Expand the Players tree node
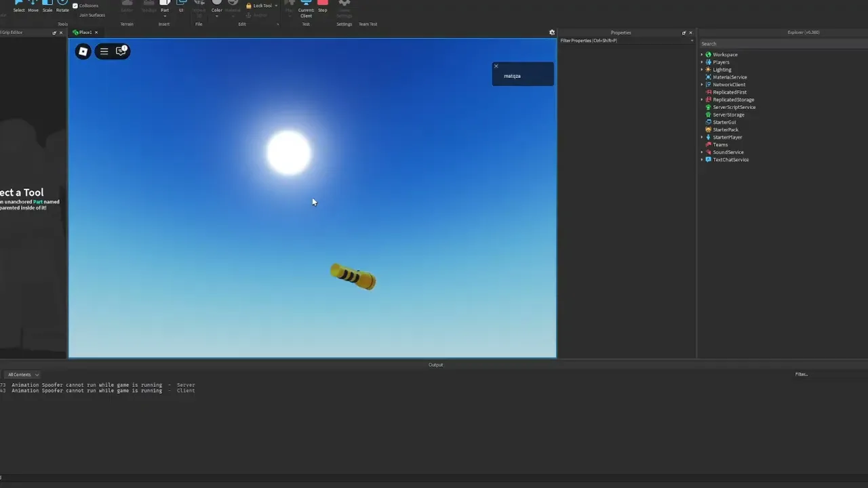Image resolution: width=868 pixels, height=488 pixels. coord(702,62)
